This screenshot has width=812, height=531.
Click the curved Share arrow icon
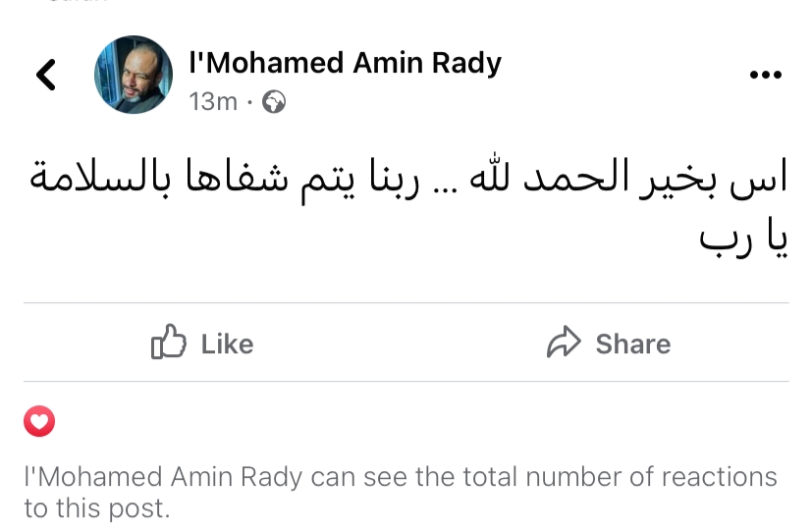pos(564,342)
